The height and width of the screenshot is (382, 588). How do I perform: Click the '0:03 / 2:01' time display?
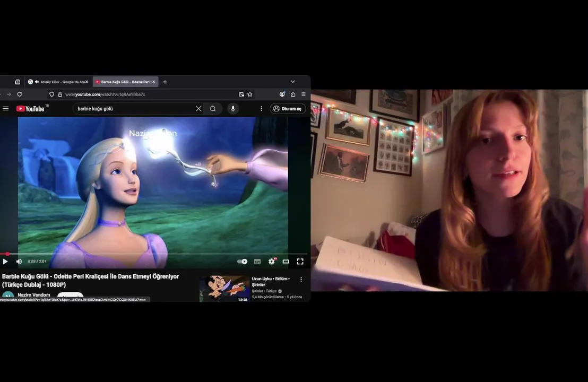(x=37, y=261)
